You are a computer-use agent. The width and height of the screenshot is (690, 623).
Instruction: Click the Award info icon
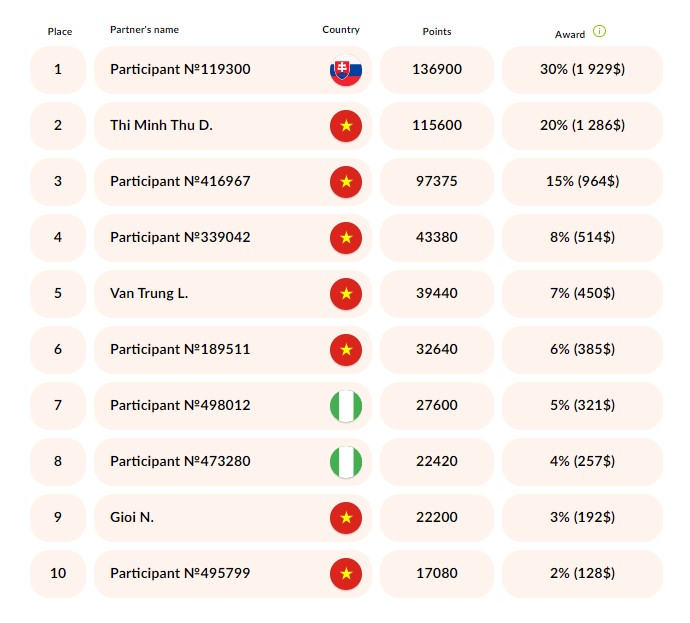pyautogui.click(x=599, y=31)
